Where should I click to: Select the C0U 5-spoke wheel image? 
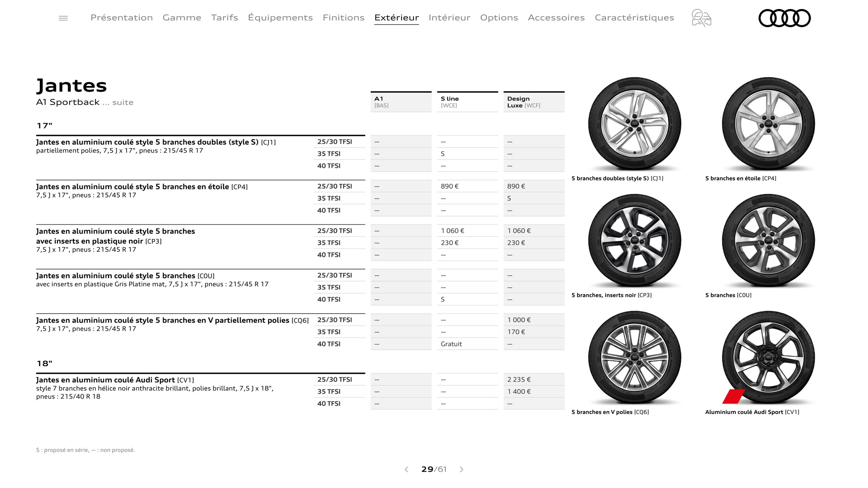point(768,241)
